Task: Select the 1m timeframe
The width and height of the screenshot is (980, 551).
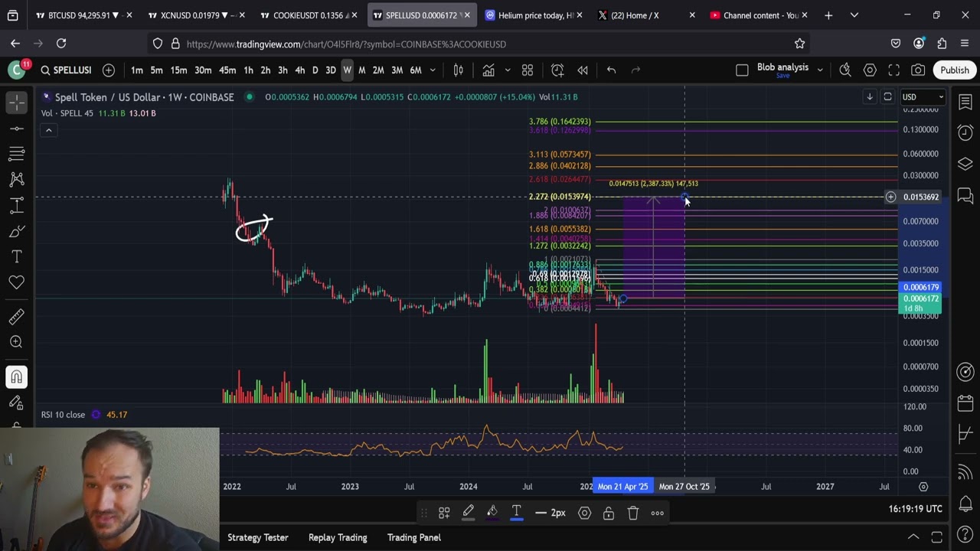Action: point(137,70)
